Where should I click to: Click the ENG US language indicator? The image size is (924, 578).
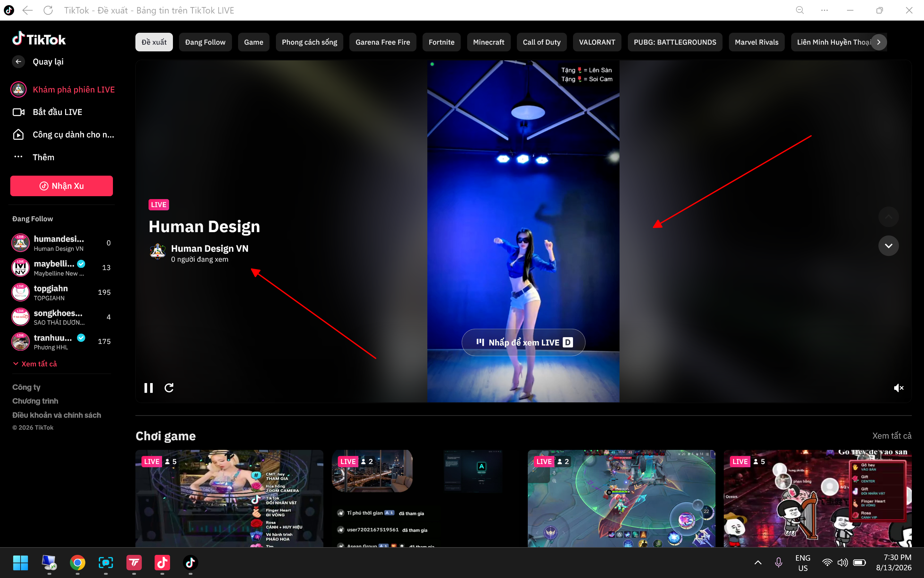tap(803, 563)
